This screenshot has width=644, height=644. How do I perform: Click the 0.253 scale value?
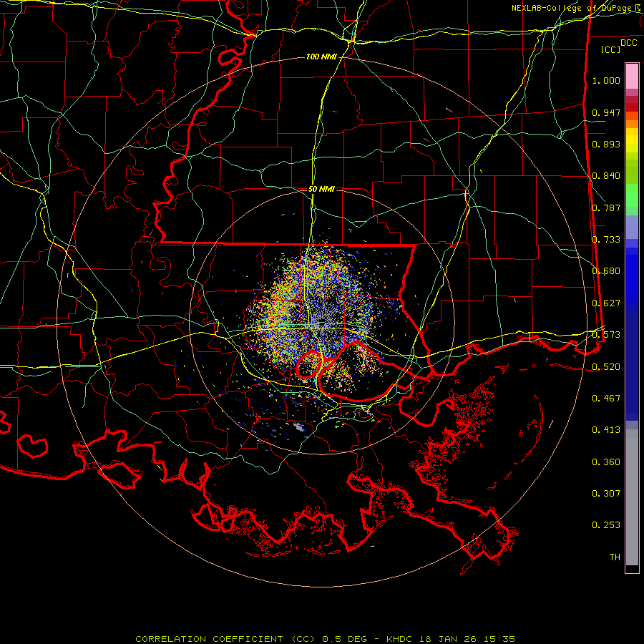606,525
